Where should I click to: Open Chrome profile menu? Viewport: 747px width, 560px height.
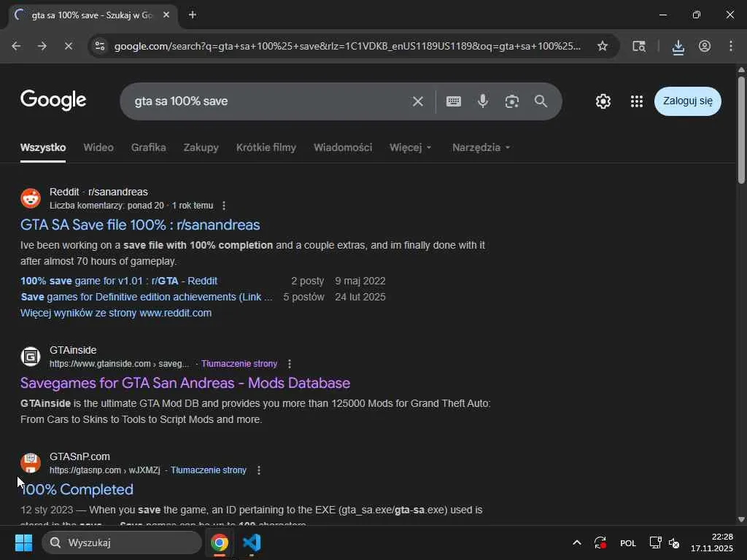pyautogui.click(x=705, y=46)
